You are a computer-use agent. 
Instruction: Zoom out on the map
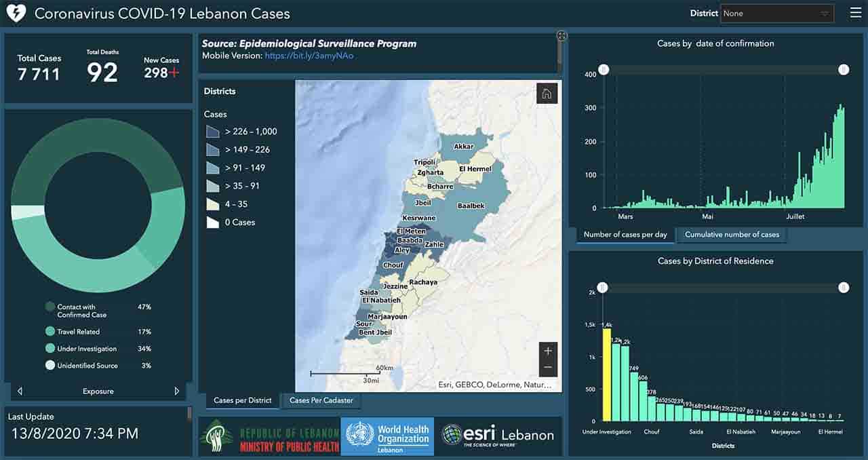point(548,368)
